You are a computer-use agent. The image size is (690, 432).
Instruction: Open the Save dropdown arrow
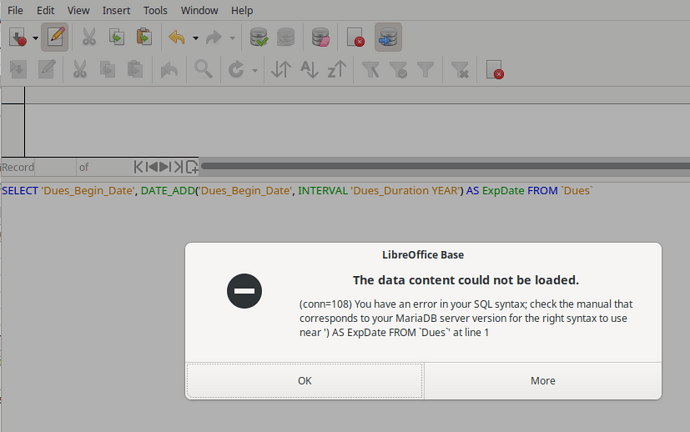point(36,38)
